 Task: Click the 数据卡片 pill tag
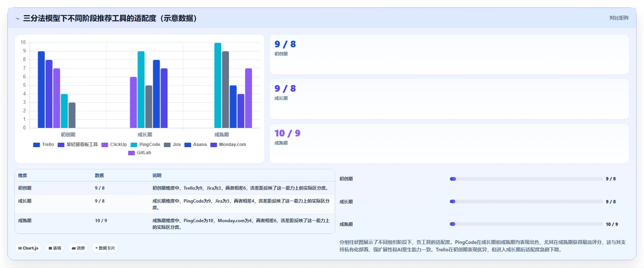click(x=105, y=248)
